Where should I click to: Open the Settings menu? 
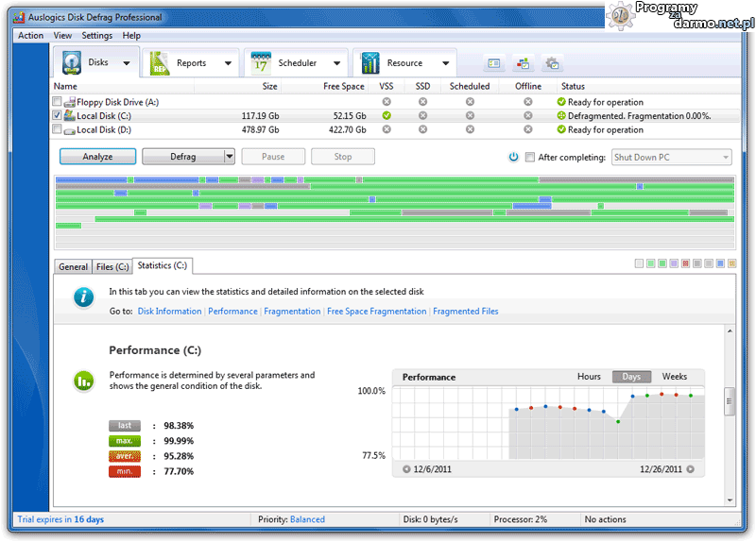[96, 36]
